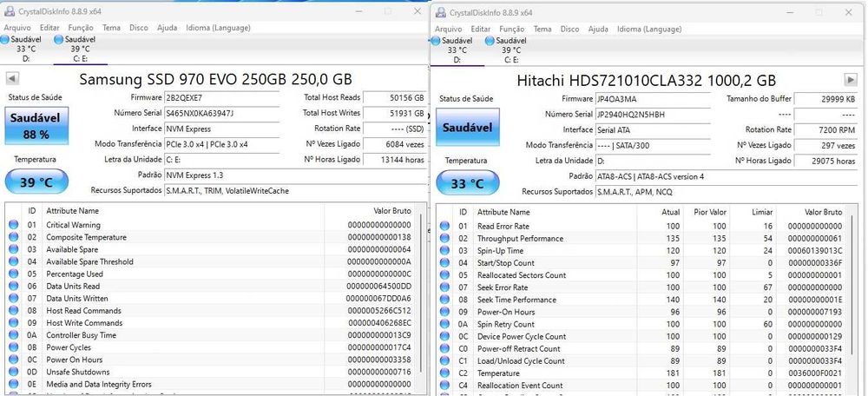Click Total Host Writes value 51931 GB

tap(395, 114)
